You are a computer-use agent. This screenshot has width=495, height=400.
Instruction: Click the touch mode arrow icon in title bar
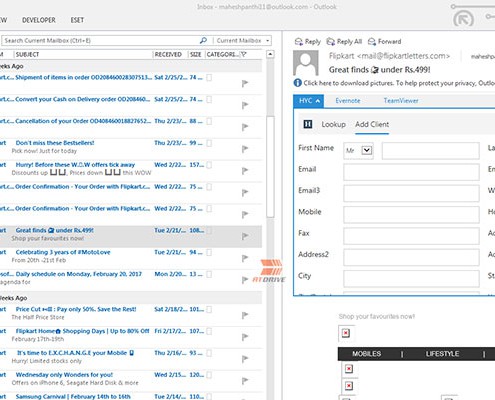pyautogui.click(x=463, y=19)
